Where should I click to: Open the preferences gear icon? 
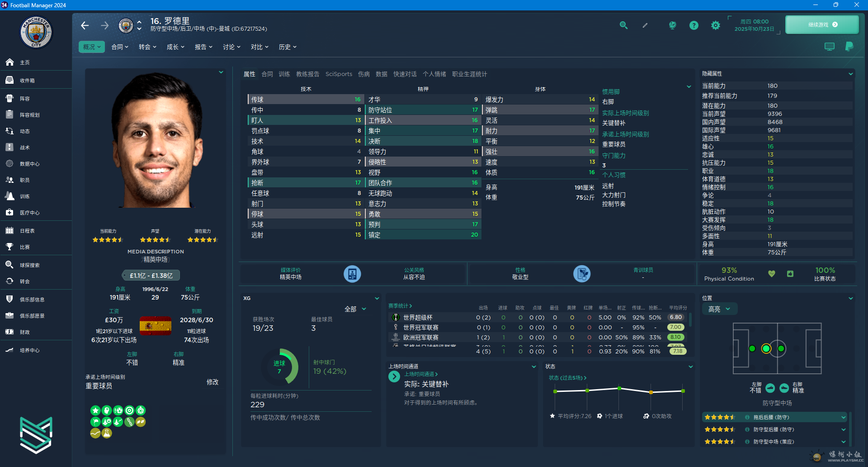coord(716,25)
